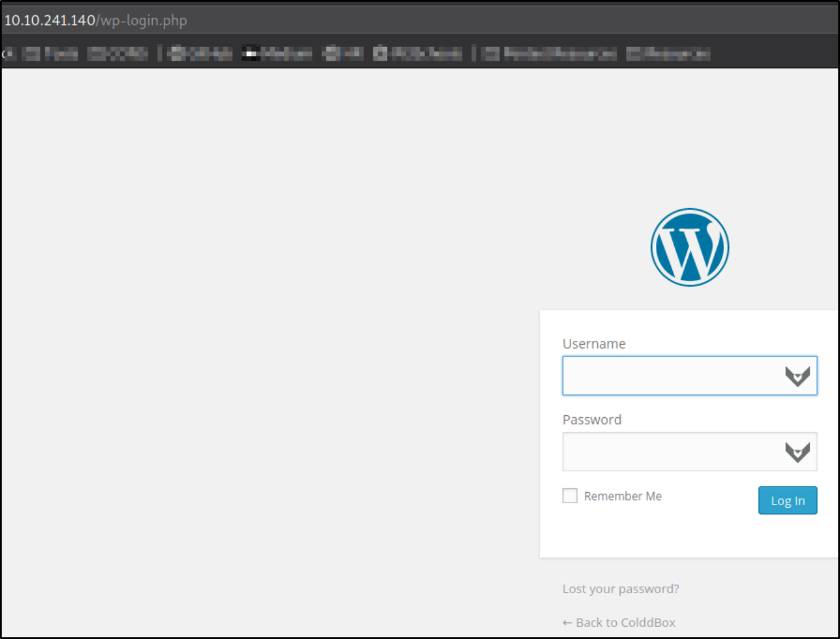Enable the Remember Me checkbox

pyautogui.click(x=570, y=496)
